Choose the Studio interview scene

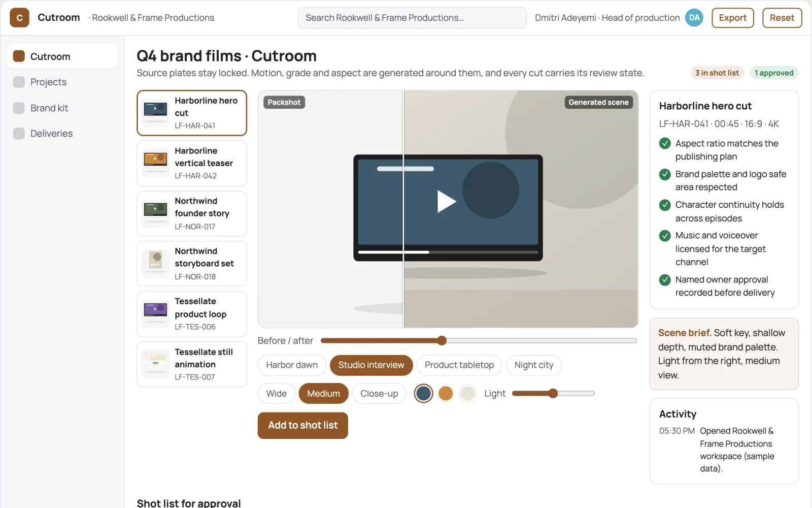pos(371,365)
